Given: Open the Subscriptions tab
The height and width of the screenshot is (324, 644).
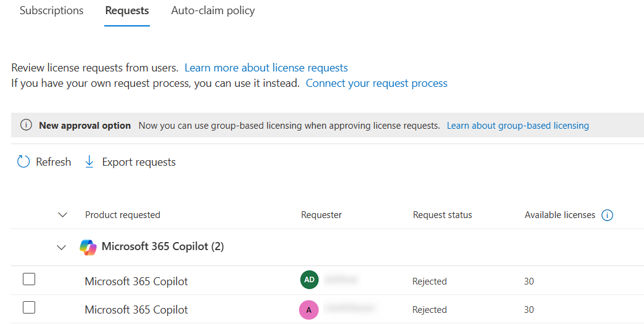Looking at the screenshot, I should pyautogui.click(x=51, y=10).
